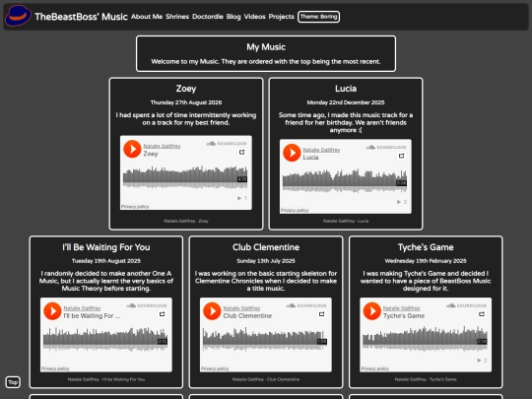Select date 'Wednesday 19th February 2025'
This screenshot has width=532, height=399.
pos(426,261)
